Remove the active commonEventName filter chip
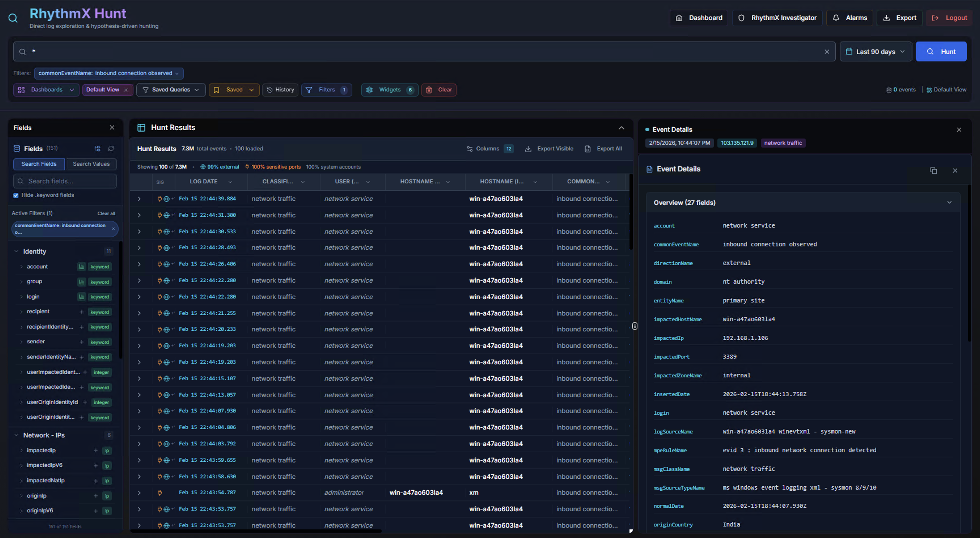The width and height of the screenshot is (980, 538). (113, 229)
